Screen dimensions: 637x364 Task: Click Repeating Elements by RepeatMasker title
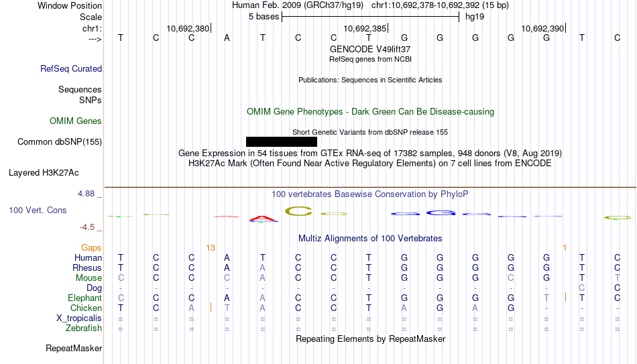tap(370, 339)
